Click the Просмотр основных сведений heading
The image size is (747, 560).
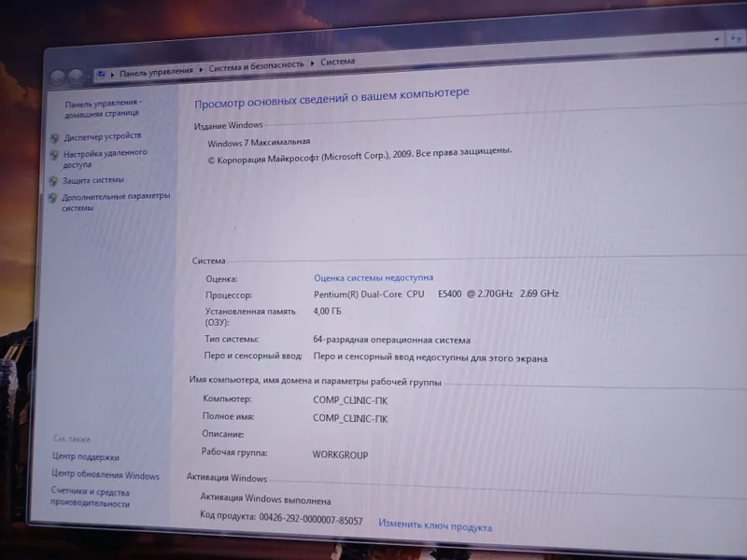[x=331, y=98]
